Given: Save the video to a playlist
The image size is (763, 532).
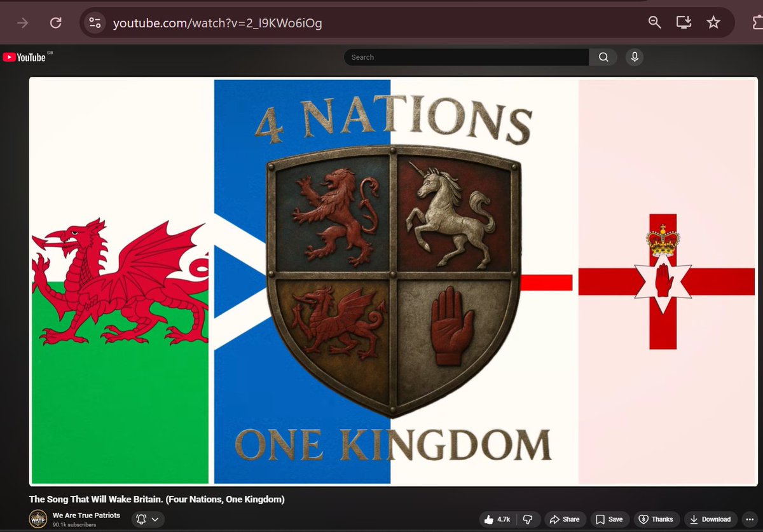Looking at the screenshot, I should [x=610, y=519].
